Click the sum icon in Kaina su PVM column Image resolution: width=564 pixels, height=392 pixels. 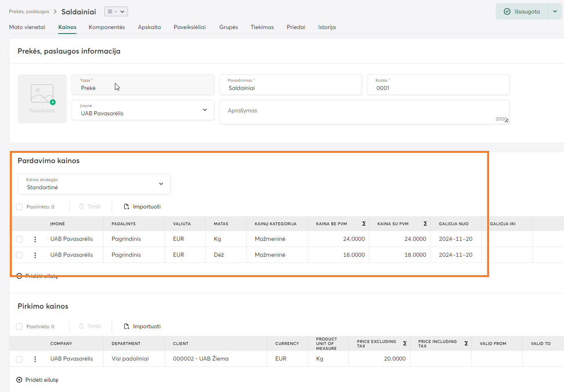(x=425, y=224)
